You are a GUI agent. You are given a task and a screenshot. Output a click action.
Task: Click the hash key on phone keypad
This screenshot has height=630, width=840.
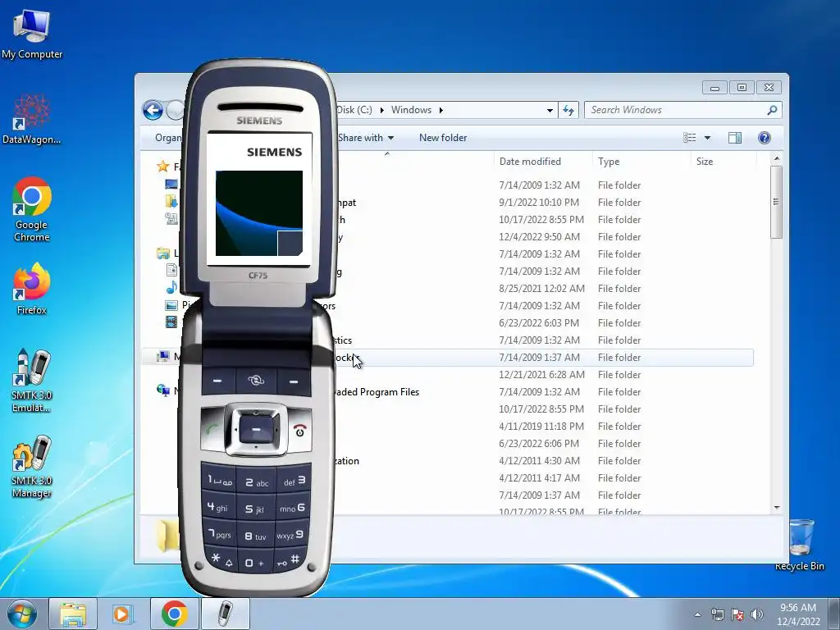click(290, 560)
